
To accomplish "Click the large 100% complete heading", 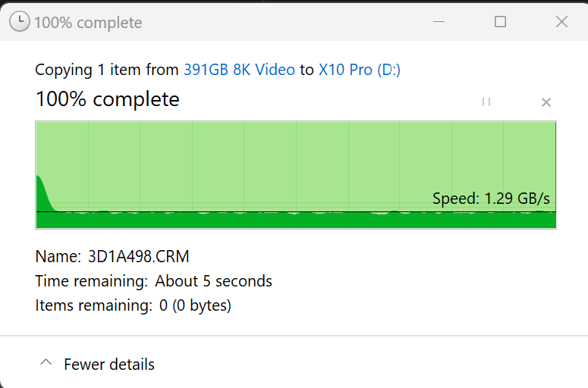I will coord(107,99).
